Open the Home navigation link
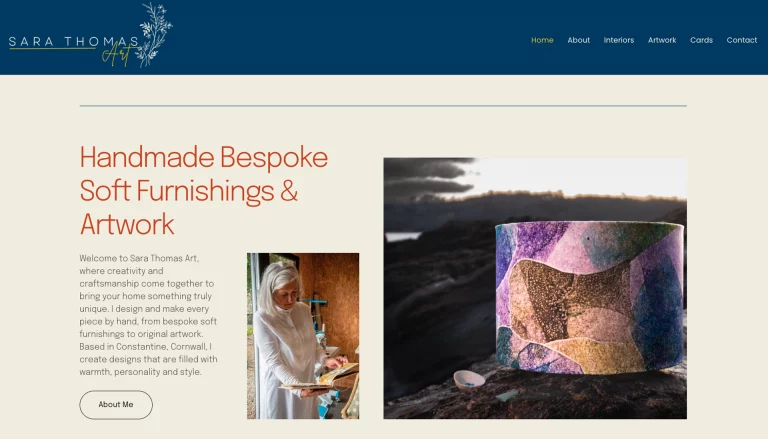The height and width of the screenshot is (439, 768). point(542,40)
